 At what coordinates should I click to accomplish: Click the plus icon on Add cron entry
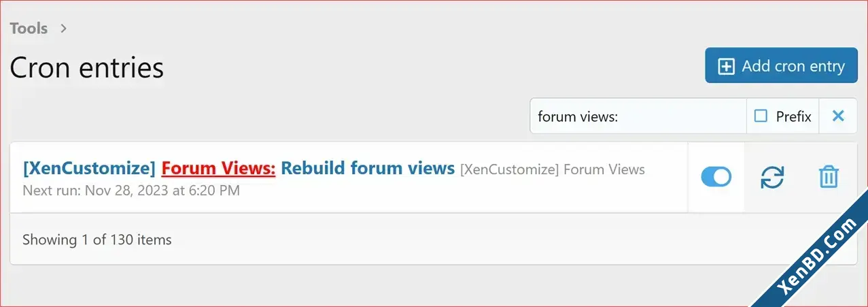click(727, 66)
